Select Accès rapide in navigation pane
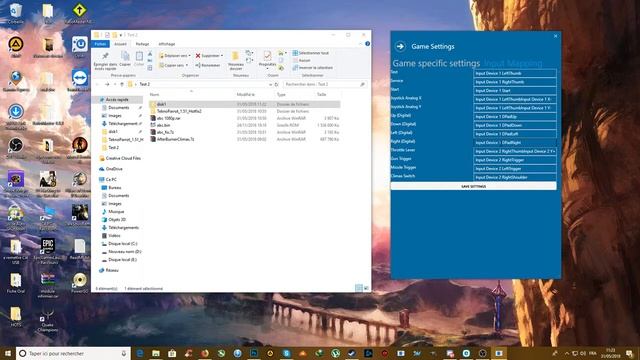Screen dimensions: 640x360 tap(117, 100)
